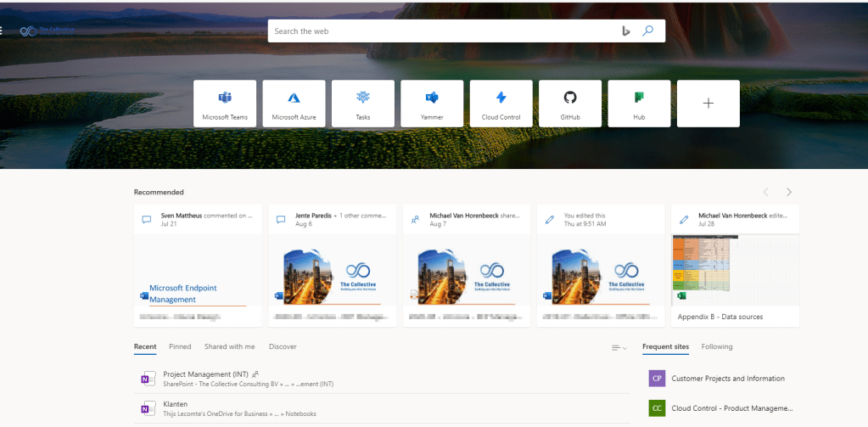
Task: Switch to the Following sites tab
Action: point(717,346)
